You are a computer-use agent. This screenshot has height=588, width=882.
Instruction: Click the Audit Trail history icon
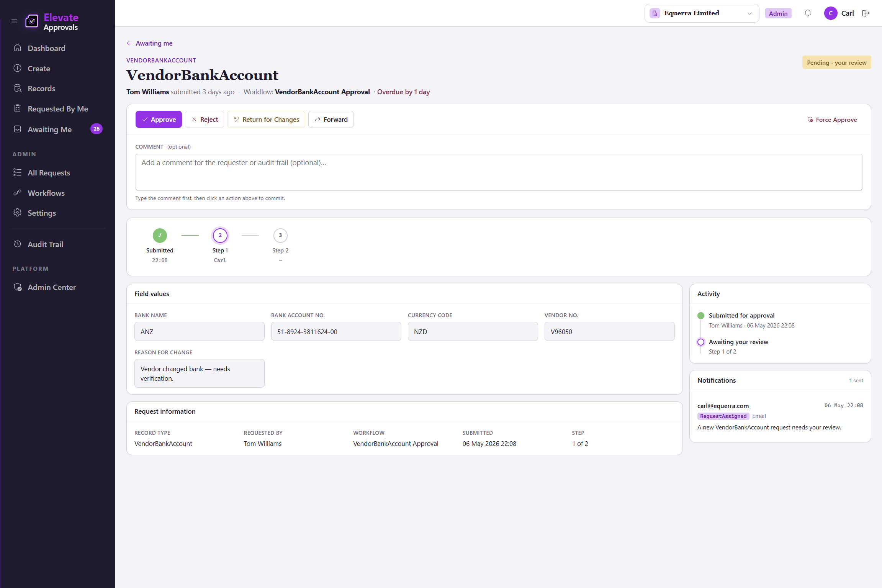(18, 244)
